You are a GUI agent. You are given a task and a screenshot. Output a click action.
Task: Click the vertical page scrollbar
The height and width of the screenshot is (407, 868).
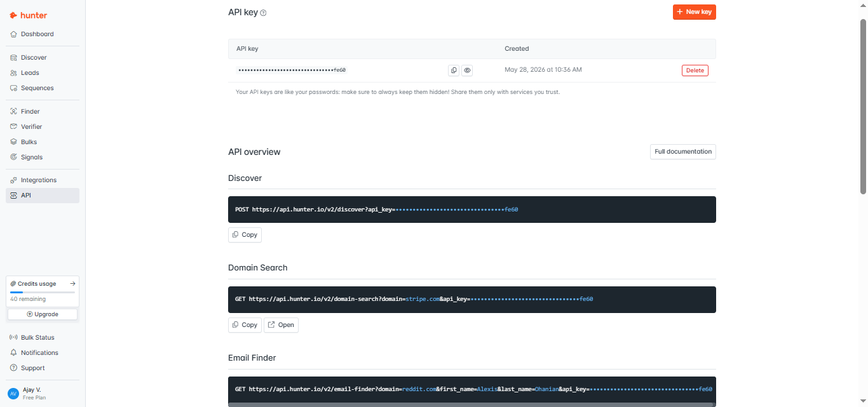click(x=863, y=107)
